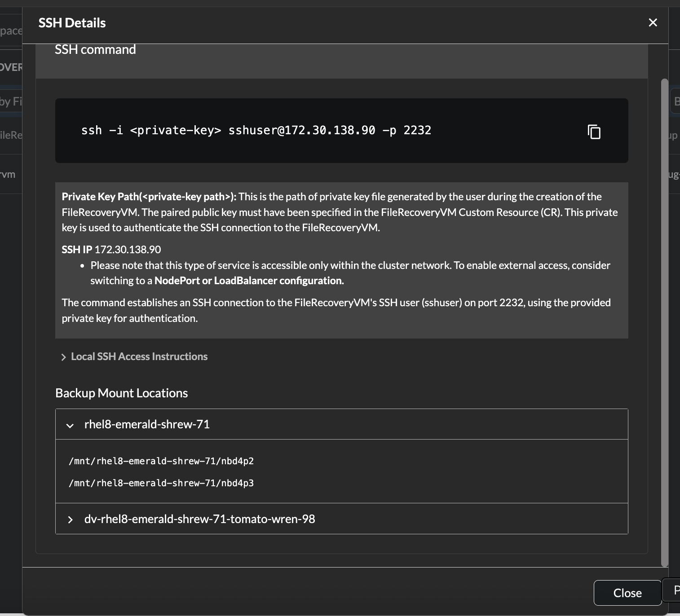The image size is (680, 616).
Task: Collapse the rhel8-emerald-shrew-71 mount section header
Action: 147,424
